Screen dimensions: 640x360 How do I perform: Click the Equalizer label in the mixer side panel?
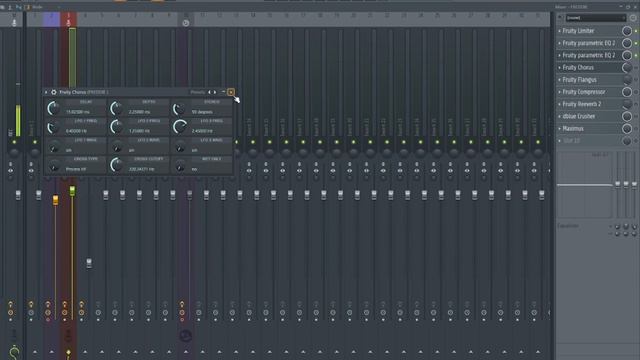pos(568,226)
